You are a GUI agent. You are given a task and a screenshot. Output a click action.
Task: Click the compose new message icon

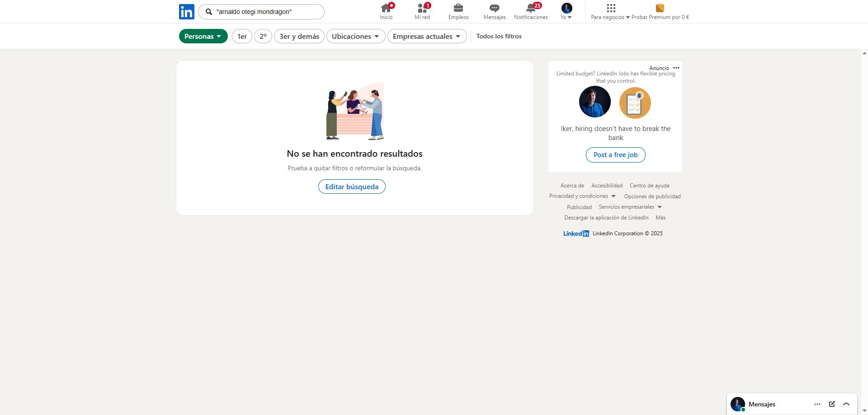832,404
